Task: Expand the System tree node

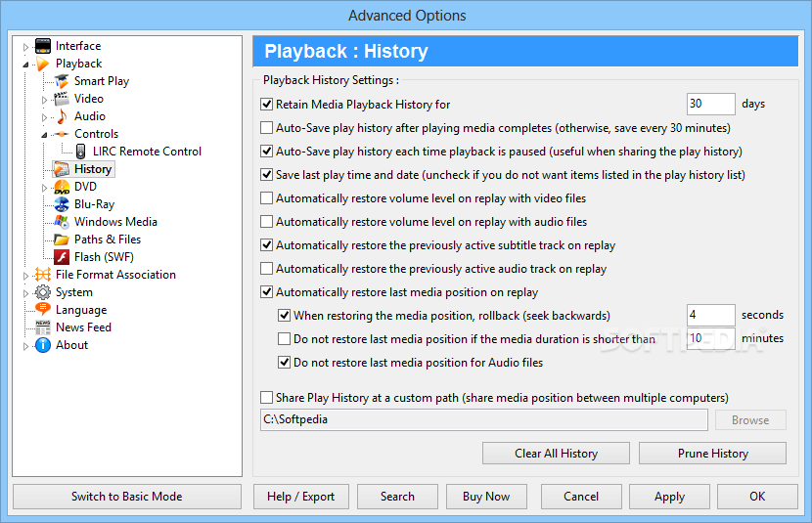Action: tap(25, 293)
